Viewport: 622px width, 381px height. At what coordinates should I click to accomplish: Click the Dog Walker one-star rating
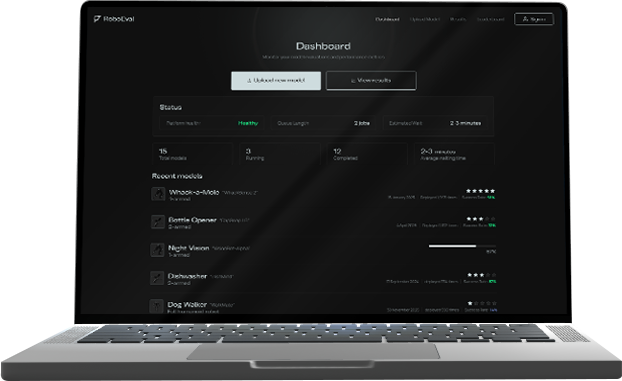click(x=482, y=303)
